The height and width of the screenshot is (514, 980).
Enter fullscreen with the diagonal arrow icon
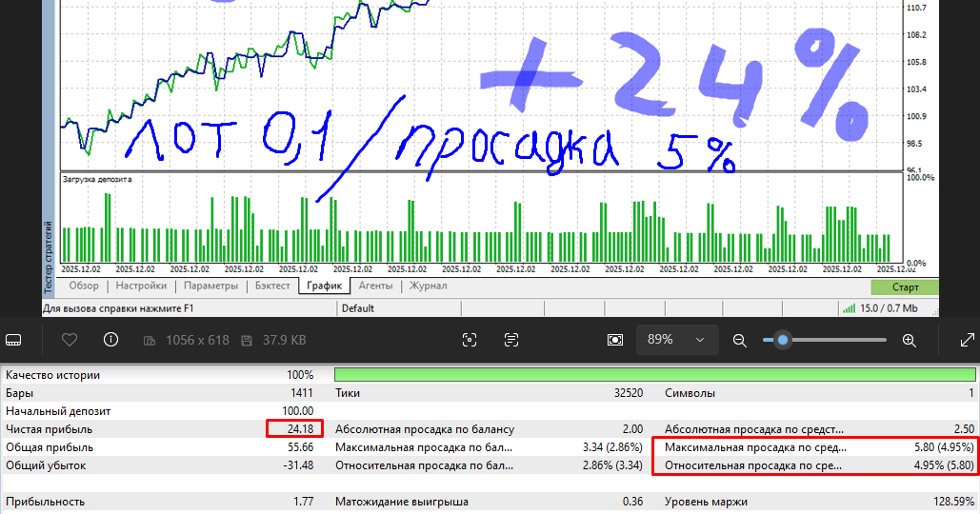pos(967,340)
